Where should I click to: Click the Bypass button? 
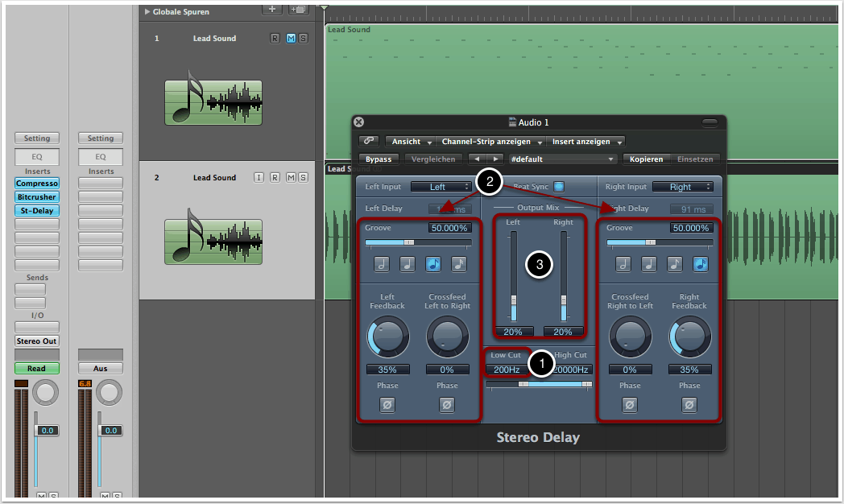(x=379, y=159)
